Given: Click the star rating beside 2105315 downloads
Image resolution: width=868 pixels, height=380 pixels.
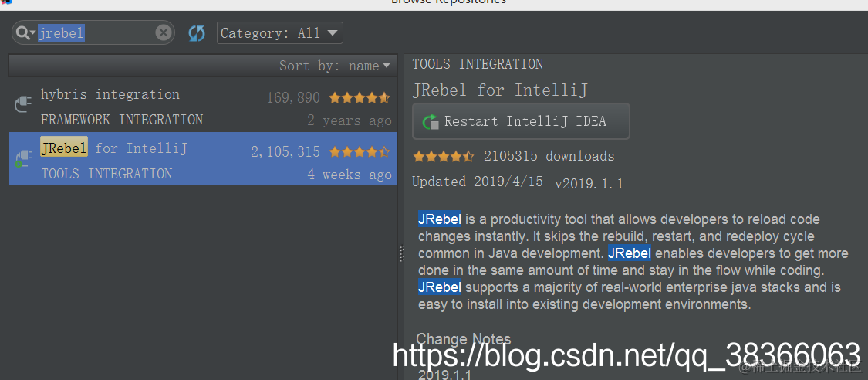Looking at the screenshot, I should click(444, 156).
